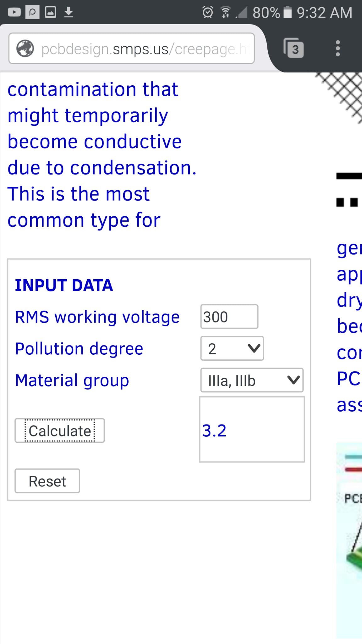Tap the image notification icon in status bar

[51, 12]
